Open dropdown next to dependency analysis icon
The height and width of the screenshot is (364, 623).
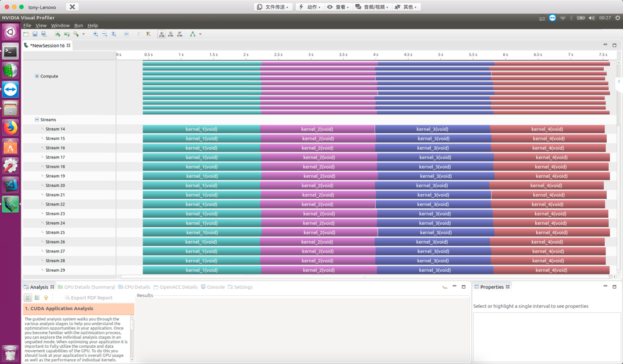coord(200,34)
